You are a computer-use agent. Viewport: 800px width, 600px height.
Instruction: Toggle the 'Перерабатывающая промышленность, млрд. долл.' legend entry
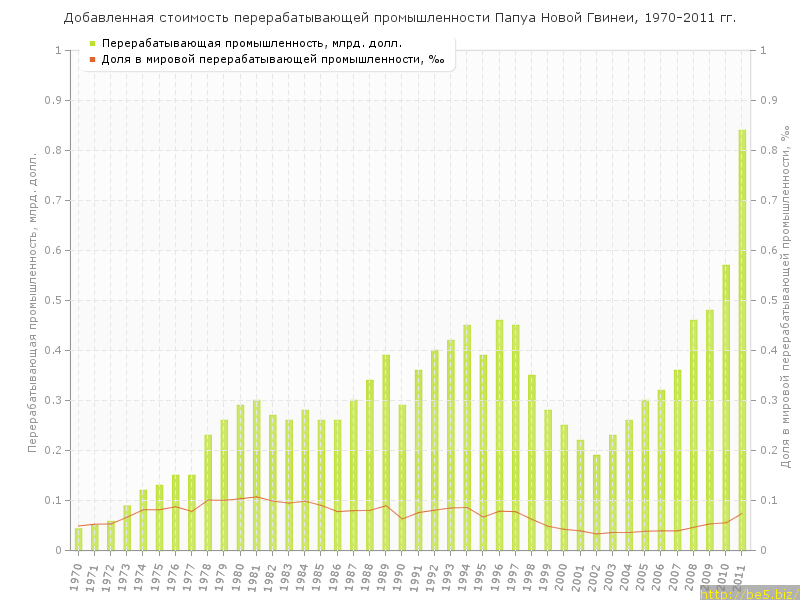[x=251, y=43]
